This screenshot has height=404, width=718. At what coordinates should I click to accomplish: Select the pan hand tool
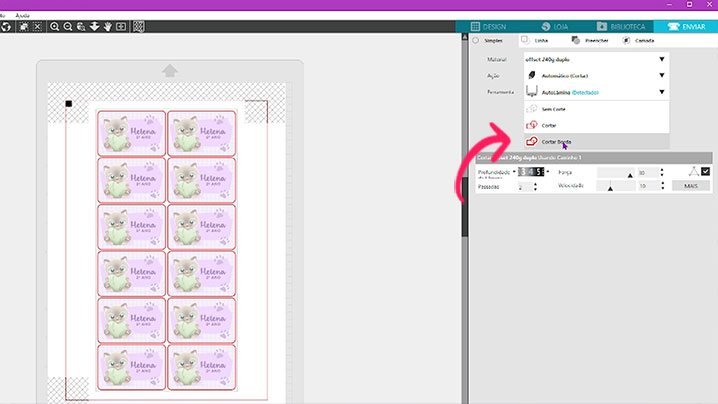click(x=108, y=26)
